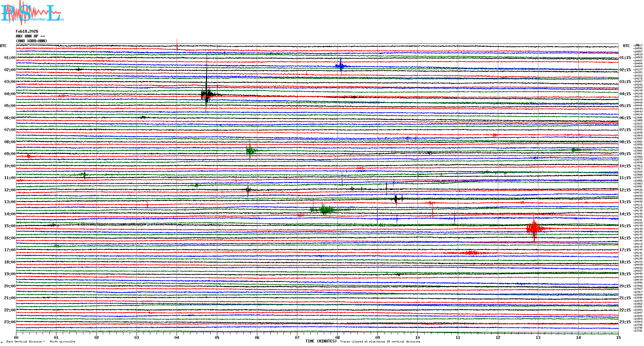Screen dimensions: 644x346
Task: Click the vertical division microvolts note
Action: [41, 342]
